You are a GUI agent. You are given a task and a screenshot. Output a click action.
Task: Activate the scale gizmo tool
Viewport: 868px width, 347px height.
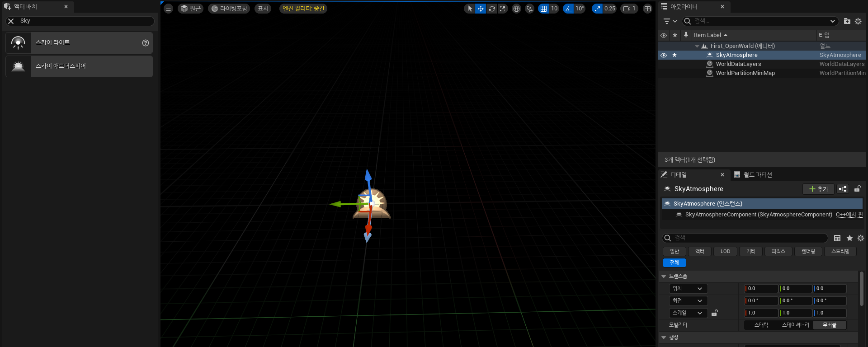(x=503, y=9)
